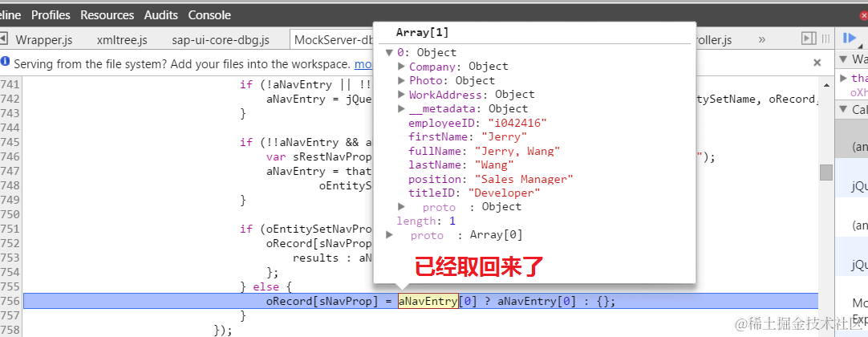Collapse the '0: Object' entry in the popup
The image size is (868, 337).
[390, 53]
